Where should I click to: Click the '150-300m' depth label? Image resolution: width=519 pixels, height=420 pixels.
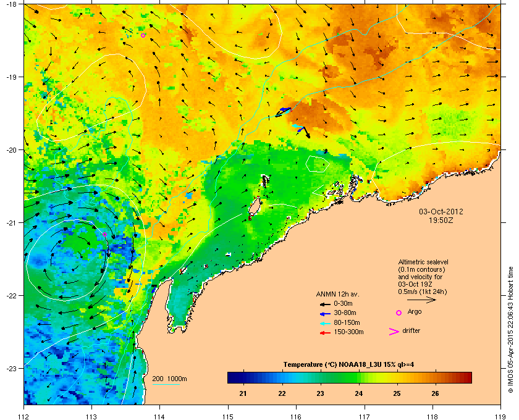click(x=348, y=332)
